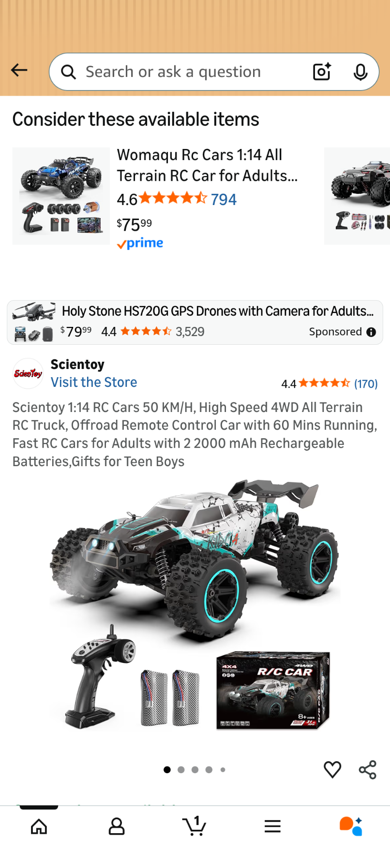Click Visit the Store link

[x=94, y=383]
